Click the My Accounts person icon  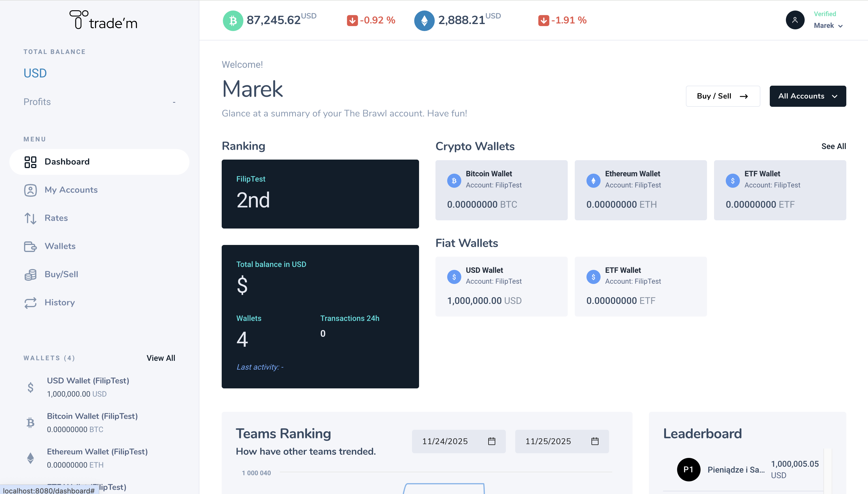tap(31, 190)
